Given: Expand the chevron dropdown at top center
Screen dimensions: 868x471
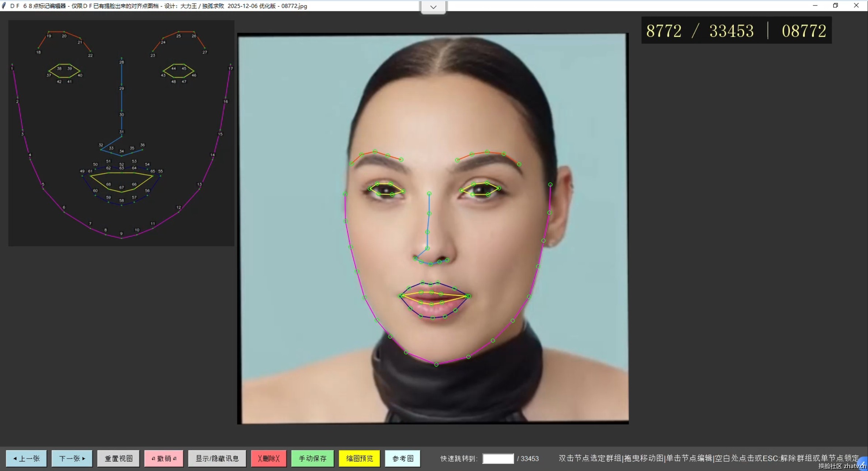Looking at the screenshot, I should tap(433, 7).
